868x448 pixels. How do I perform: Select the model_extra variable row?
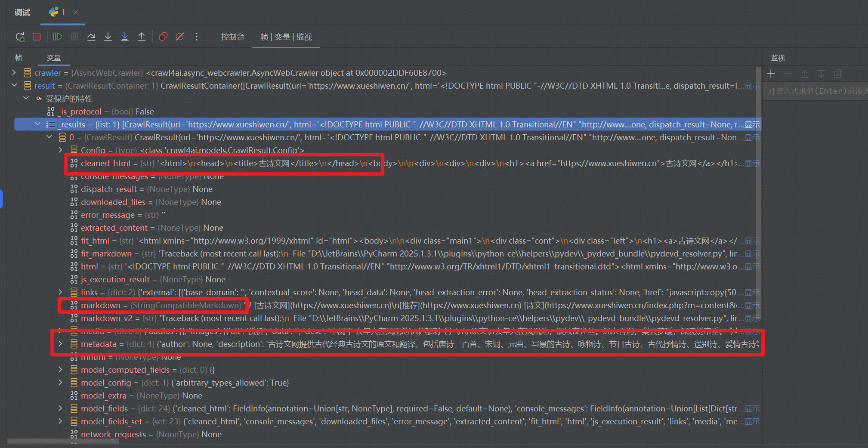pos(384,395)
